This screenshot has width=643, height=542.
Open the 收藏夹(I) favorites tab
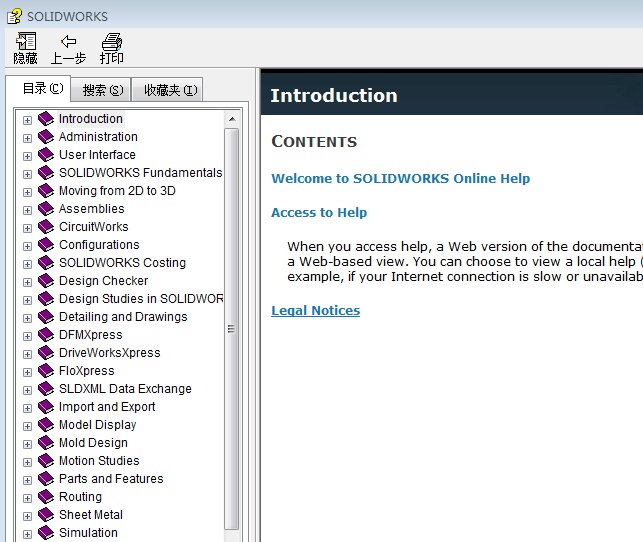tap(167, 90)
